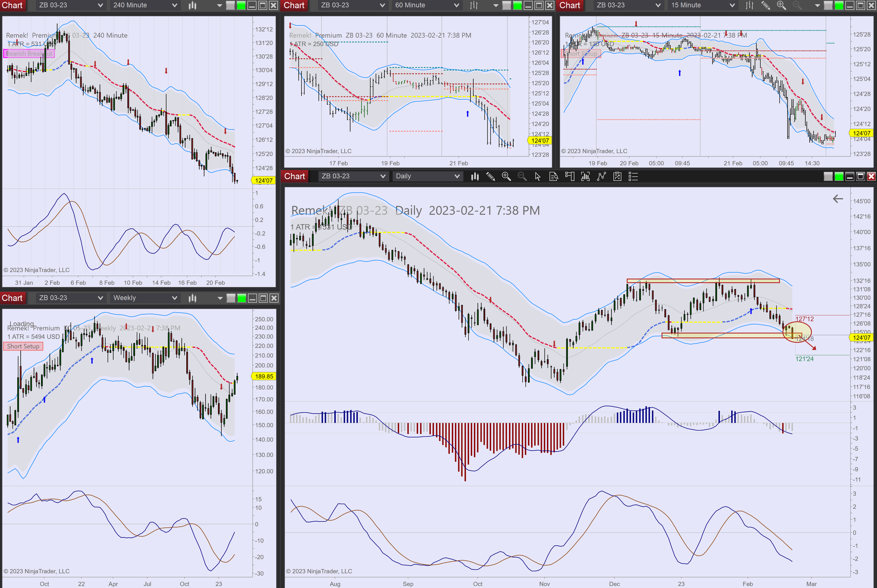
Task: Toggle gray link button on 240 Minute chart
Action: click(x=230, y=5)
